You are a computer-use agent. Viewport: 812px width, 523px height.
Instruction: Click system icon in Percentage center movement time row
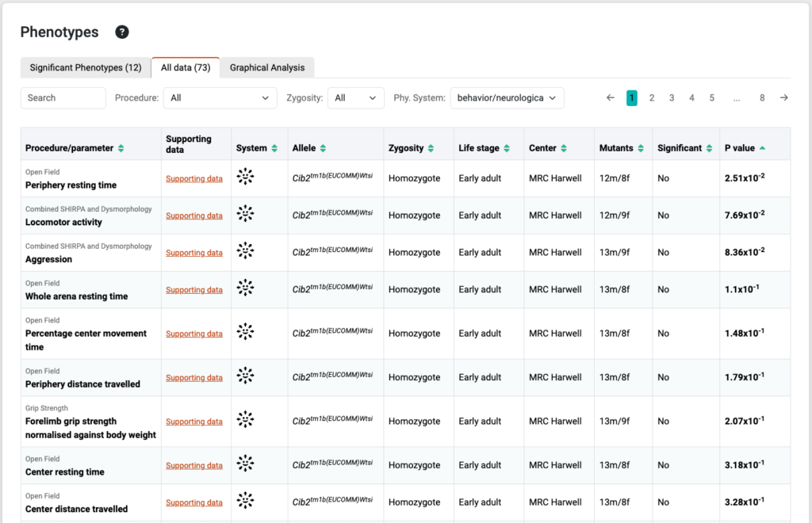[245, 331]
